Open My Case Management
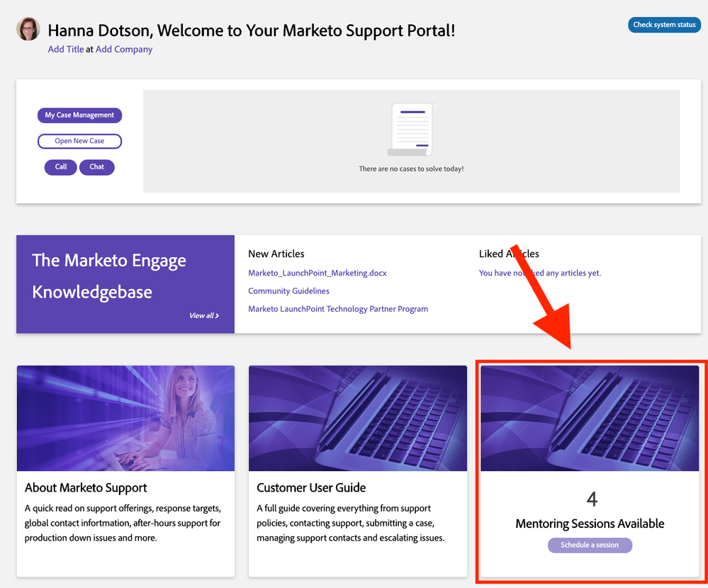The width and height of the screenshot is (708, 588). point(79,115)
